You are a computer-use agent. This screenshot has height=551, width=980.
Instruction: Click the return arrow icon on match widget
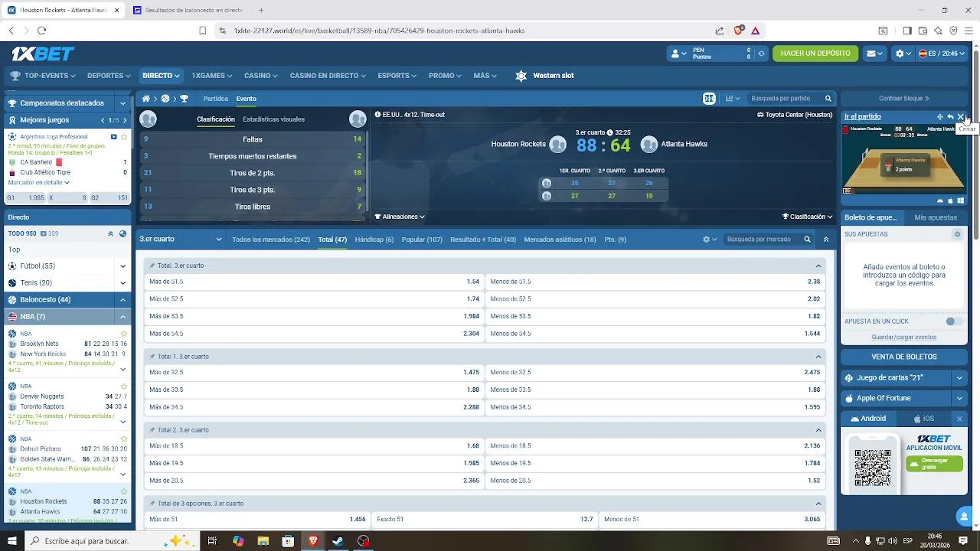pyautogui.click(x=950, y=117)
